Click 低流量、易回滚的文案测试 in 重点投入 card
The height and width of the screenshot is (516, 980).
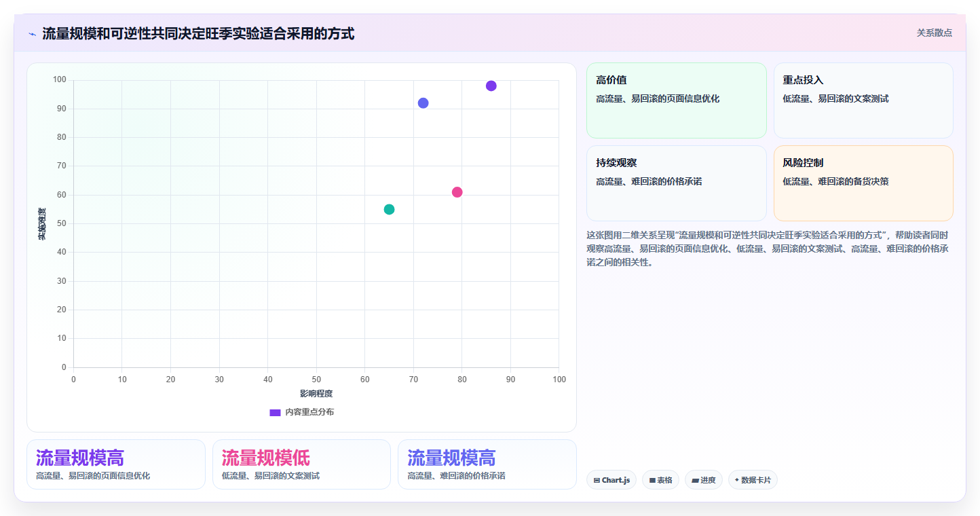pos(835,98)
